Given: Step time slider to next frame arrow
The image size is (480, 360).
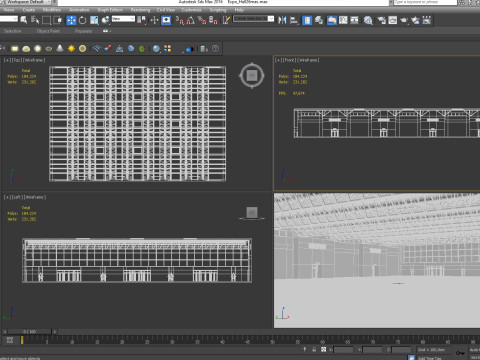Looking at the screenshot, I should tap(55, 332).
